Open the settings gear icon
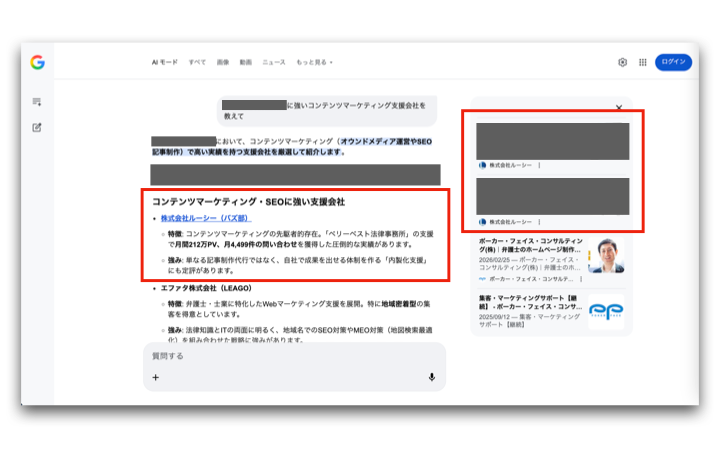Viewport: 720px width, 450px height. point(622,62)
